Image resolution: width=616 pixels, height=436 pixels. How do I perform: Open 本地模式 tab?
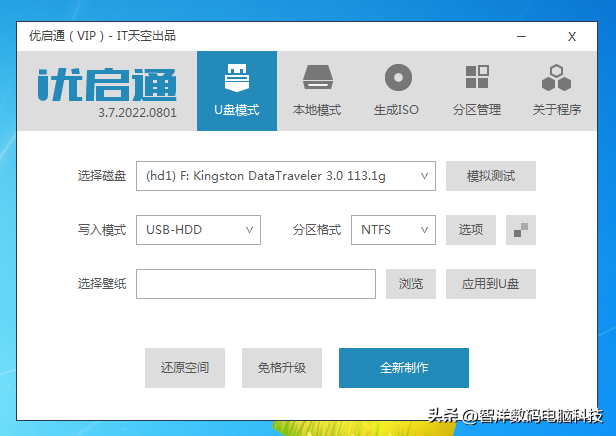click(317, 91)
